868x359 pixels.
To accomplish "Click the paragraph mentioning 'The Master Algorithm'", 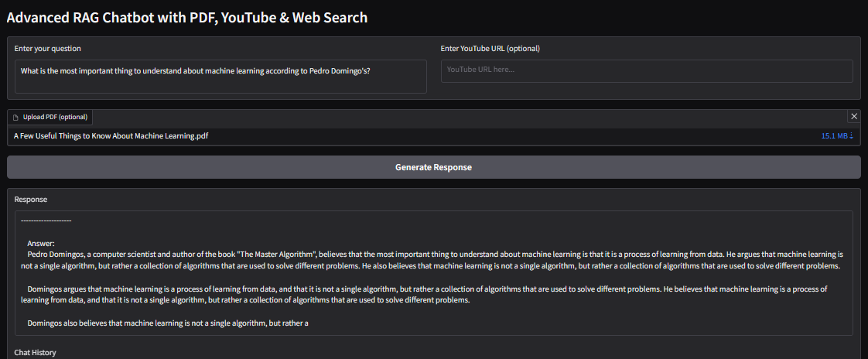I will tap(433, 260).
